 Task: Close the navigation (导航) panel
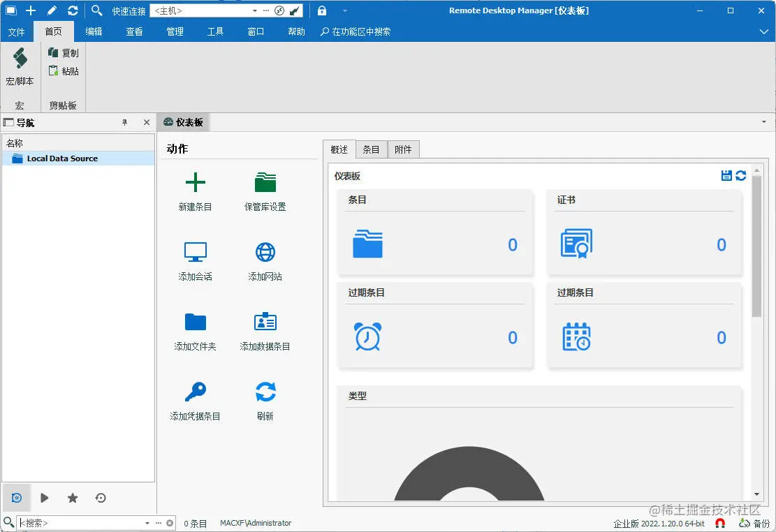point(147,122)
